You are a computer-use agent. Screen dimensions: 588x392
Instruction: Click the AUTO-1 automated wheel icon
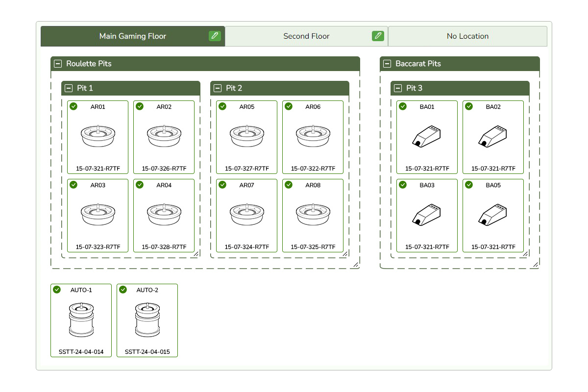81,319
